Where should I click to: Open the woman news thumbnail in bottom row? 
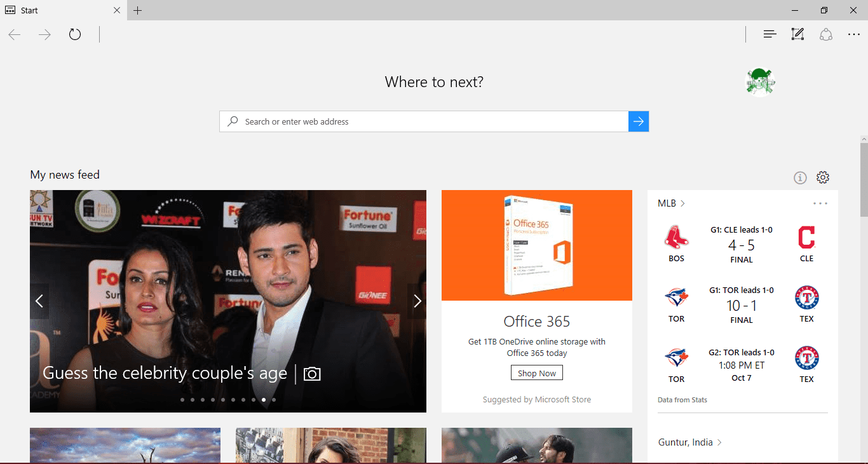[331, 445]
